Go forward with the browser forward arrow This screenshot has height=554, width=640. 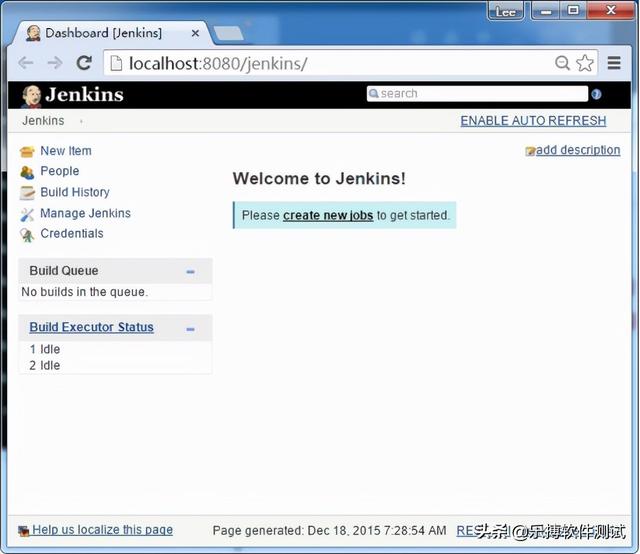pos(55,63)
